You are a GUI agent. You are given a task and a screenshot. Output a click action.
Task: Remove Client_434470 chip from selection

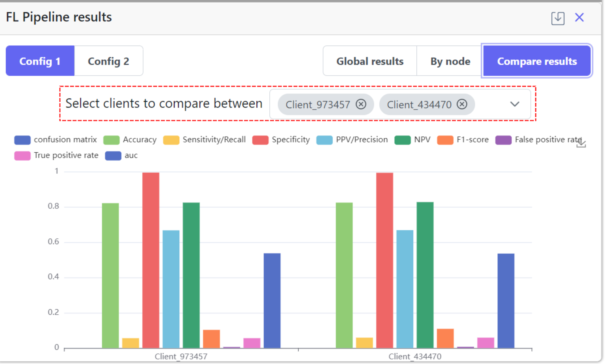(x=462, y=104)
